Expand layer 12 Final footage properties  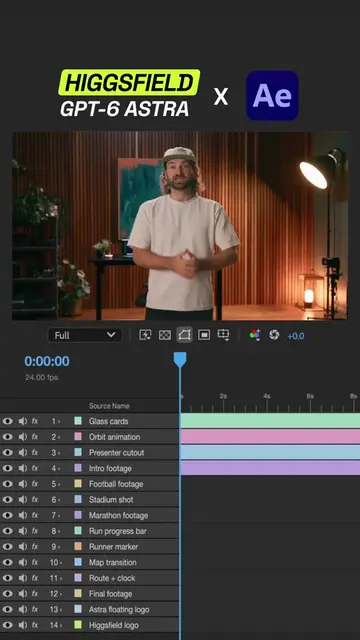pyautogui.click(x=61, y=593)
